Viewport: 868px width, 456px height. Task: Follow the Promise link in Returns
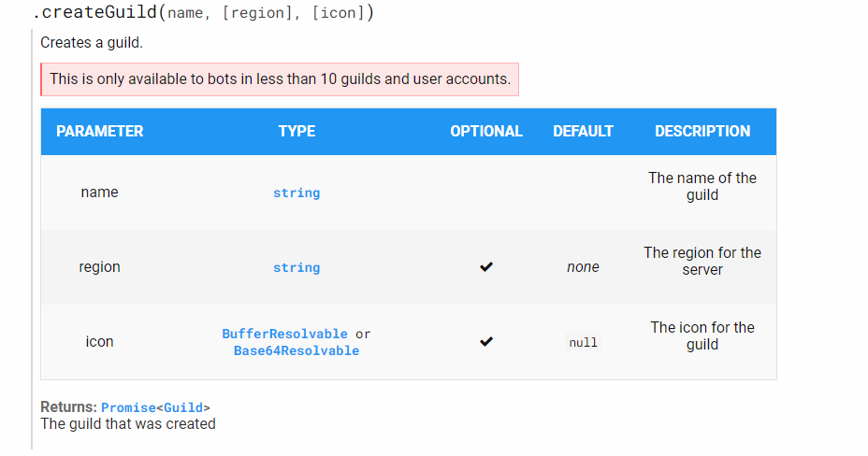coord(128,408)
